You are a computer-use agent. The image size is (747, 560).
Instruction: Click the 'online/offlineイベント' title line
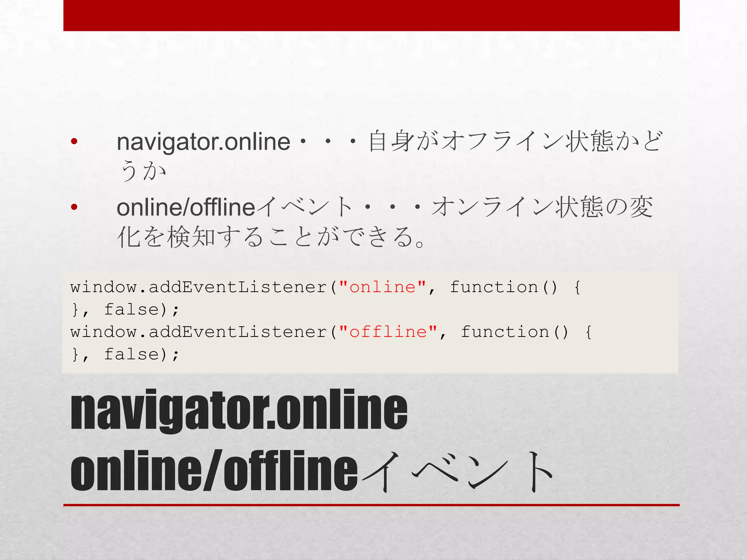pos(312,471)
